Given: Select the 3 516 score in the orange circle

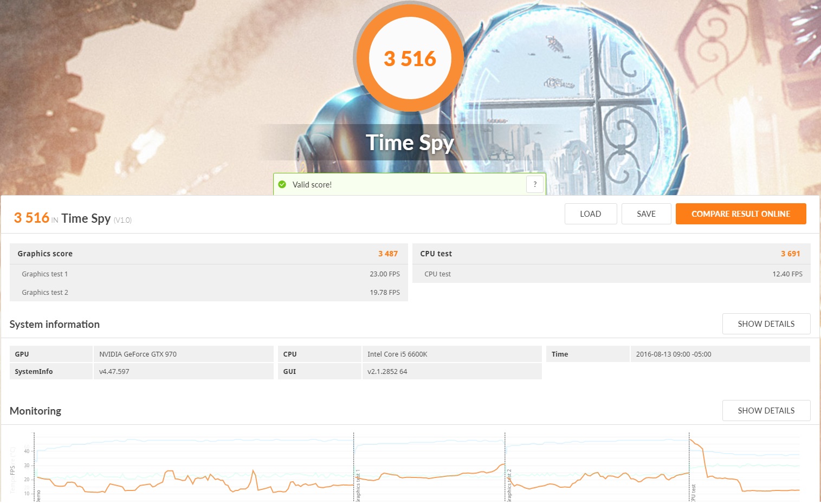Looking at the screenshot, I should click(410, 59).
